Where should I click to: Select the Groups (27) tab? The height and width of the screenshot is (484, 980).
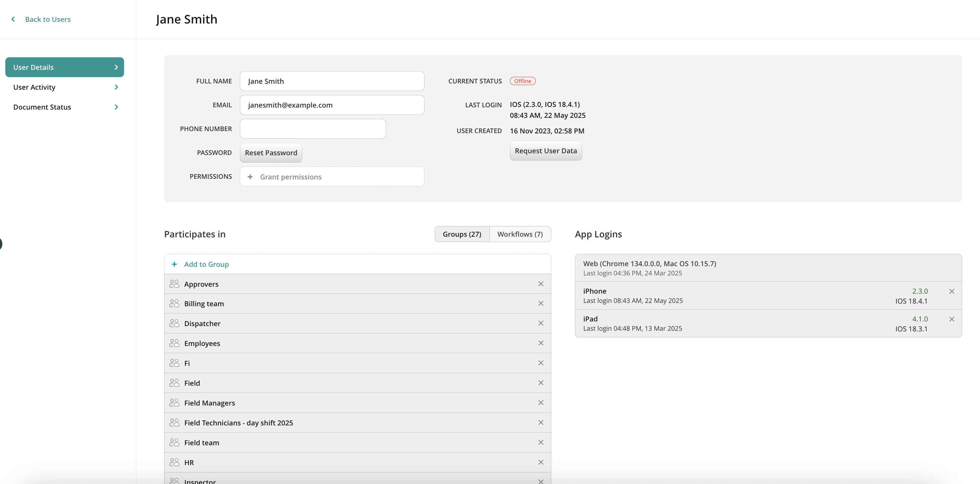462,234
